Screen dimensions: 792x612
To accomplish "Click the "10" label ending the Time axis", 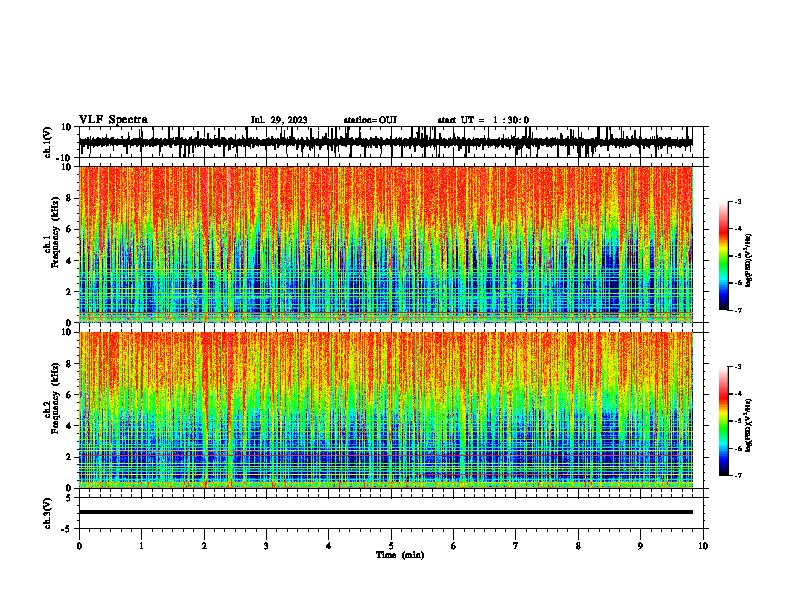I will tap(703, 546).
